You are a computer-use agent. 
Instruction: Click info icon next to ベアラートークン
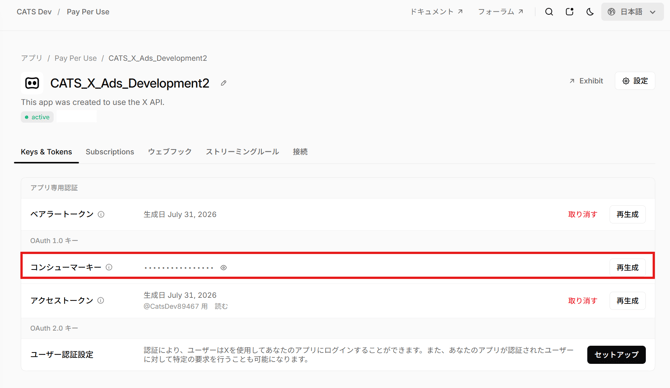[101, 215]
